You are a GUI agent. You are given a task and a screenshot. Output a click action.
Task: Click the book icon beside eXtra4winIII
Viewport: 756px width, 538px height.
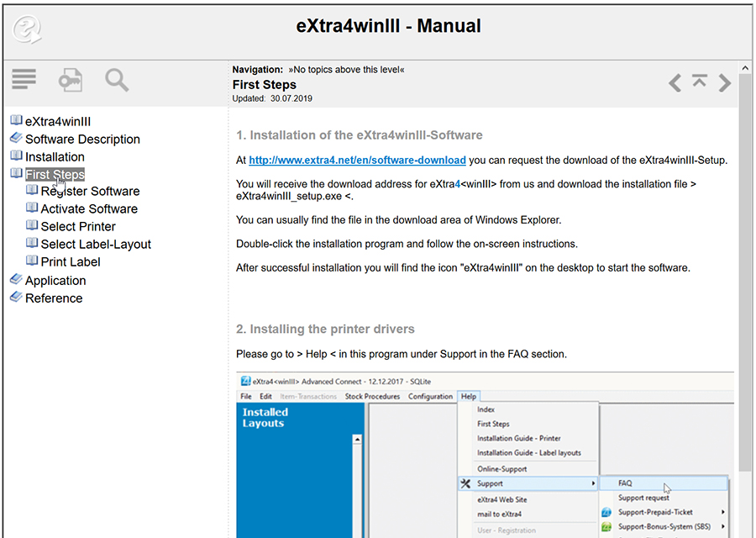pos(17,120)
